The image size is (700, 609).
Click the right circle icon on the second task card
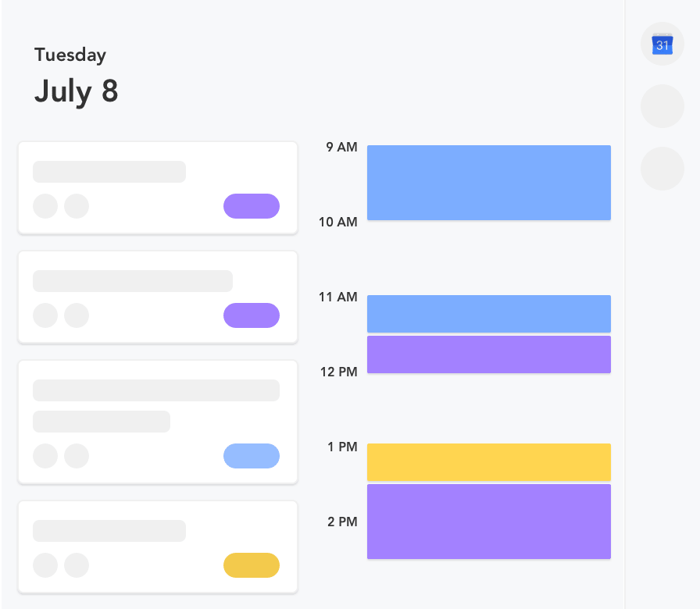[77, 315]
